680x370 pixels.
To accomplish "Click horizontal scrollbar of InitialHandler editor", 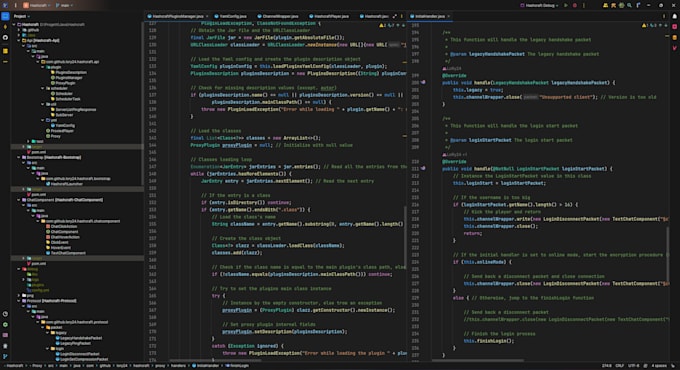I will click(x=478, y=360).
